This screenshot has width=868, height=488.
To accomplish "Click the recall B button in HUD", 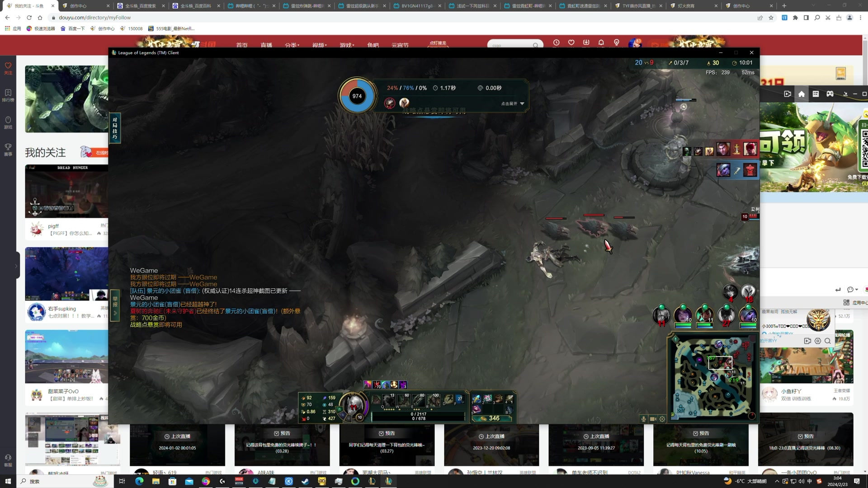I will [x=509, y=410].
